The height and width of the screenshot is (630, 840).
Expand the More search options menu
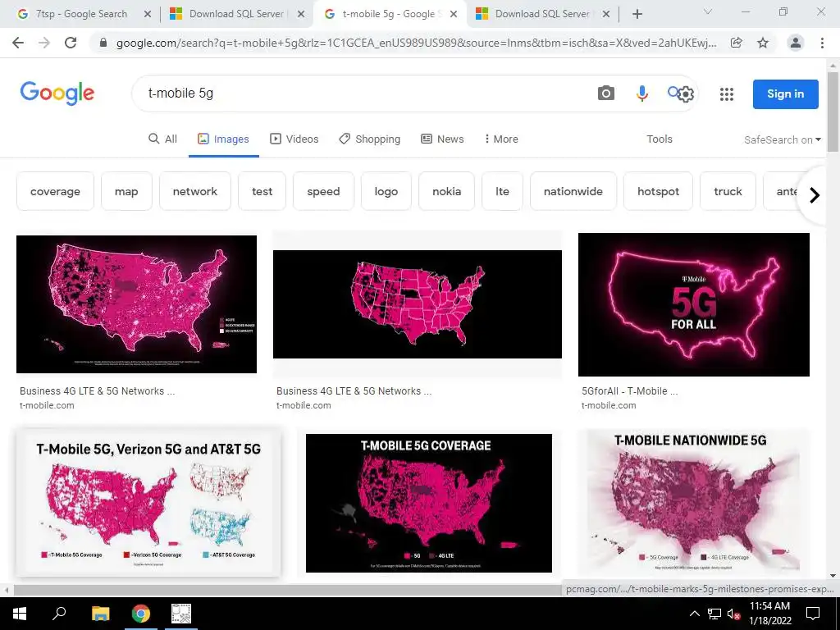tap(501, 139)
